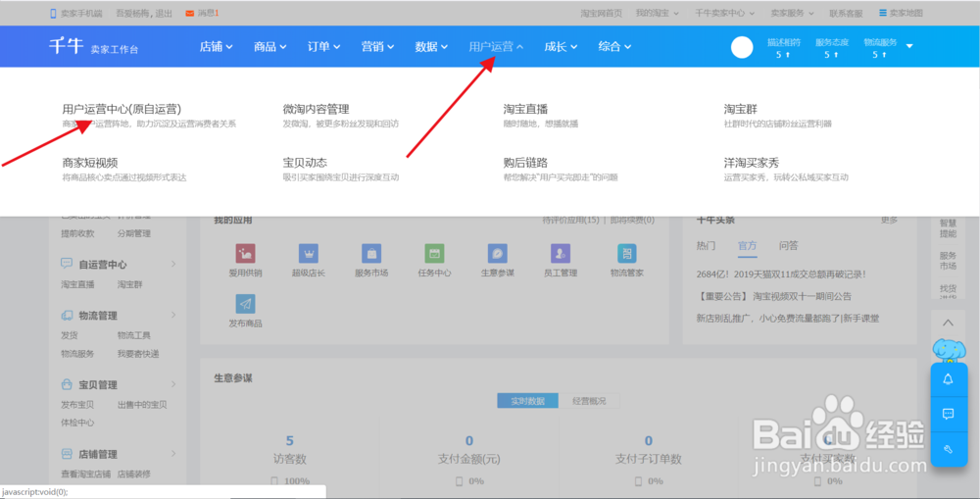Click the notification bell in floating toolbar
The width and height of the screenshot is (980, 499).
[948, 379]
